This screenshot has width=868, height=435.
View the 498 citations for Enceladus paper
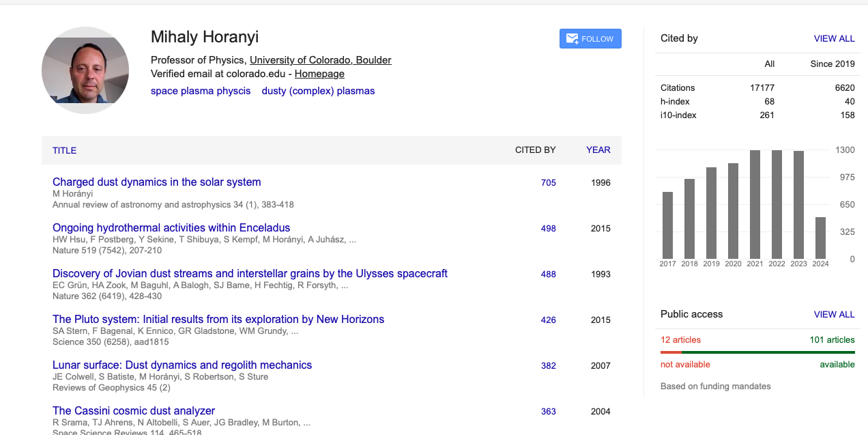pyautogui.click(x=548, y=229)
